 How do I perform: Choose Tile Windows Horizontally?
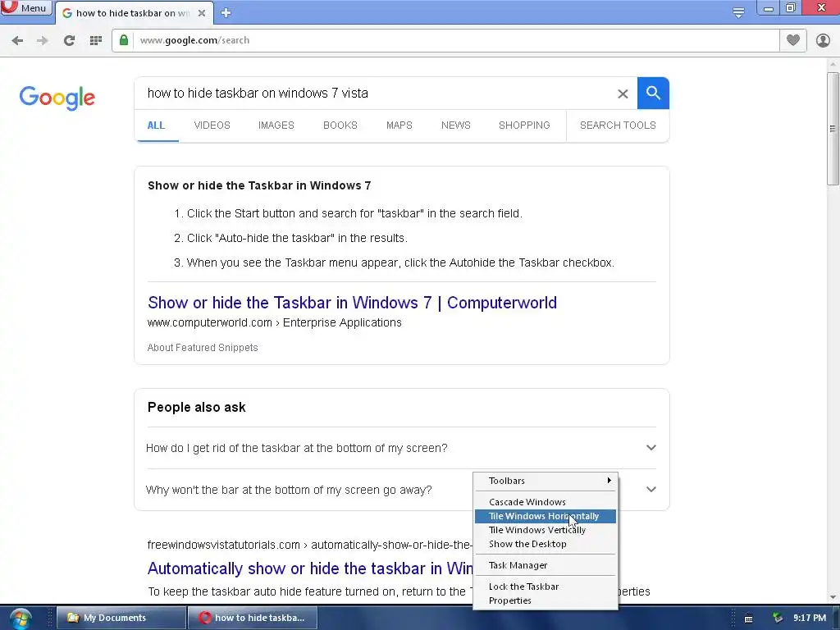[546, 516]
